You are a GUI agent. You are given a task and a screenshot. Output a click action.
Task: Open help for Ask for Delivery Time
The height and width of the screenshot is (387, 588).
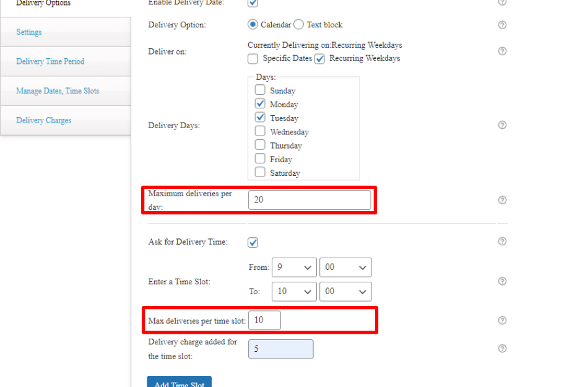[x=503, y=241]
